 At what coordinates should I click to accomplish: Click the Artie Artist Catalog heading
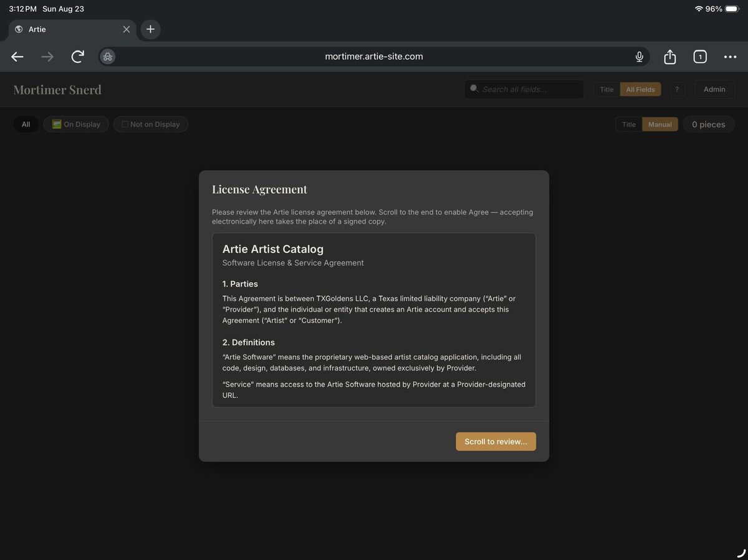click(x=273, y=249)
